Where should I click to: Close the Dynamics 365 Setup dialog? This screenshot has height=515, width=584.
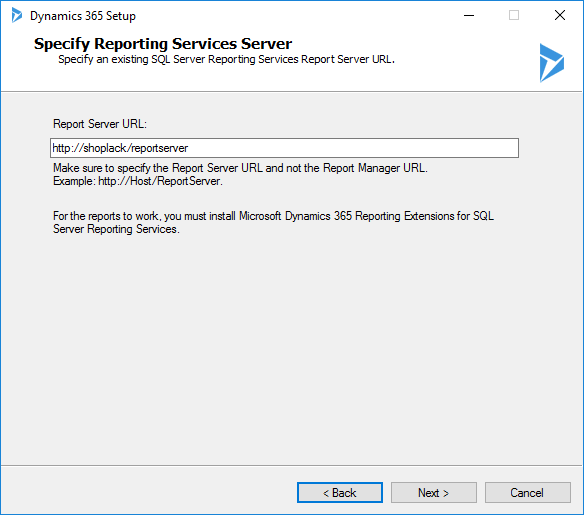point(560,15)
